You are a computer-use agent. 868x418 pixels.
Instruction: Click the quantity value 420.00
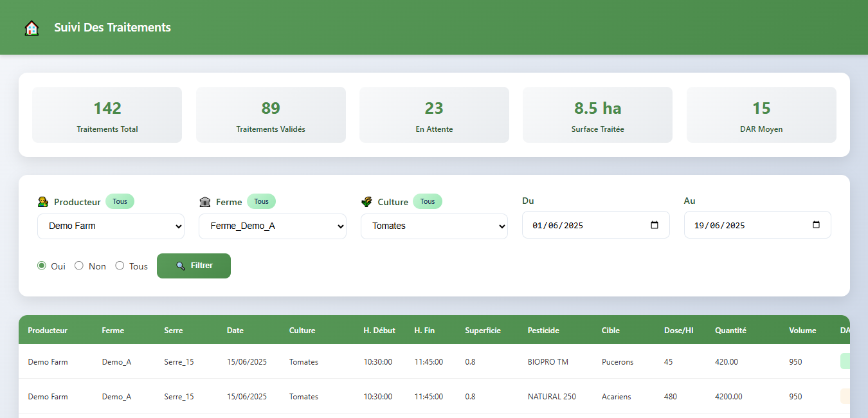coord(727,362)
